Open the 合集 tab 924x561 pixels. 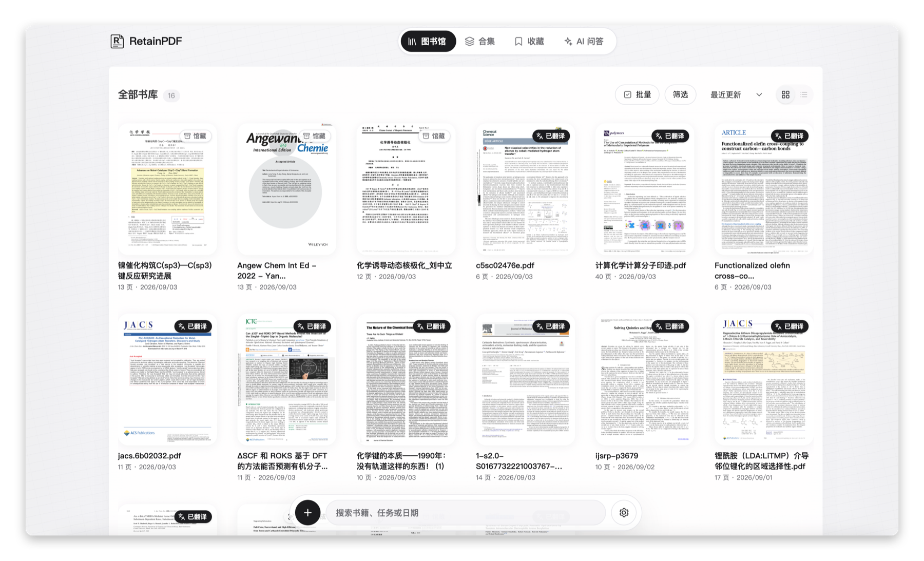point(480,41)
